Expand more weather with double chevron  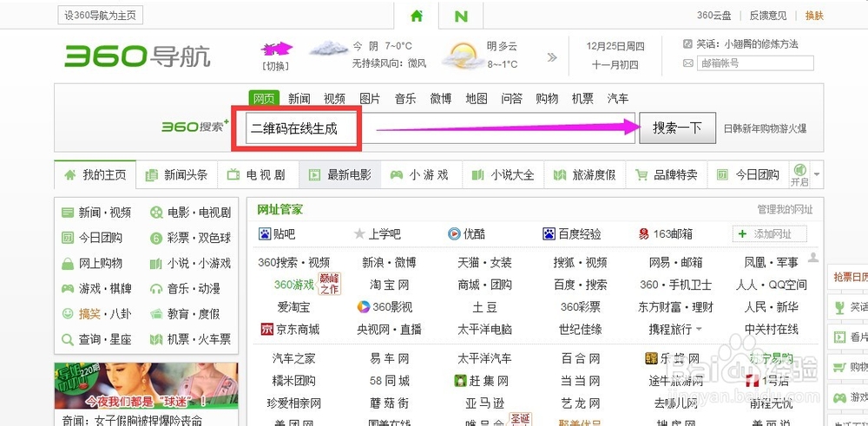[552, 57]
